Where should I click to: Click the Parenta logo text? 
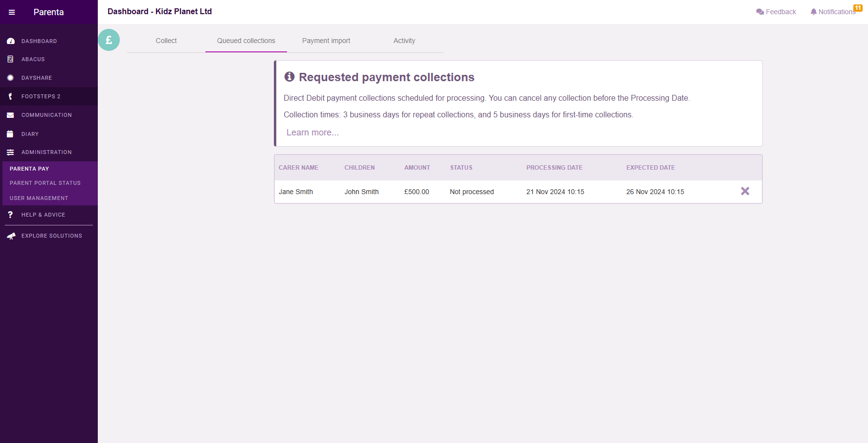[48, 12]
